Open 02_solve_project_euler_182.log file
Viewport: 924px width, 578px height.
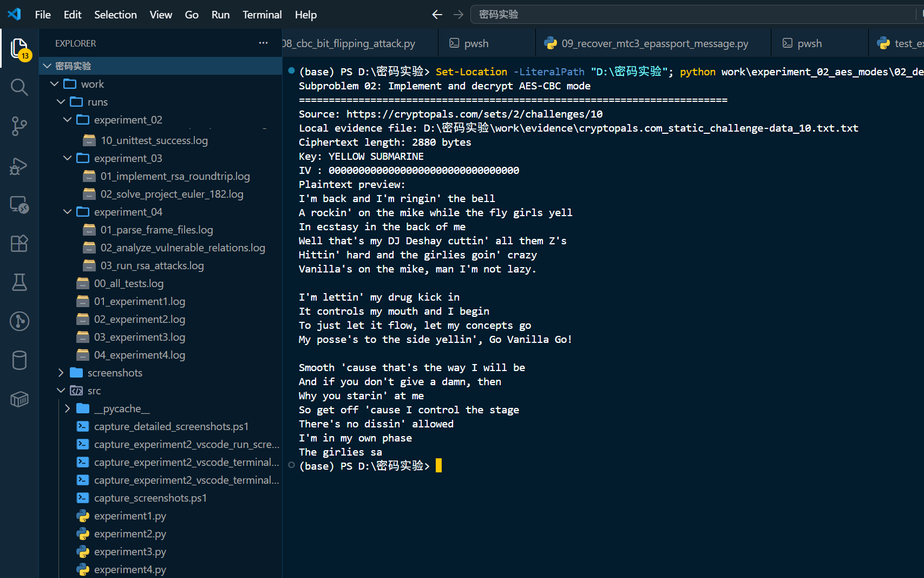click(172, 194)
